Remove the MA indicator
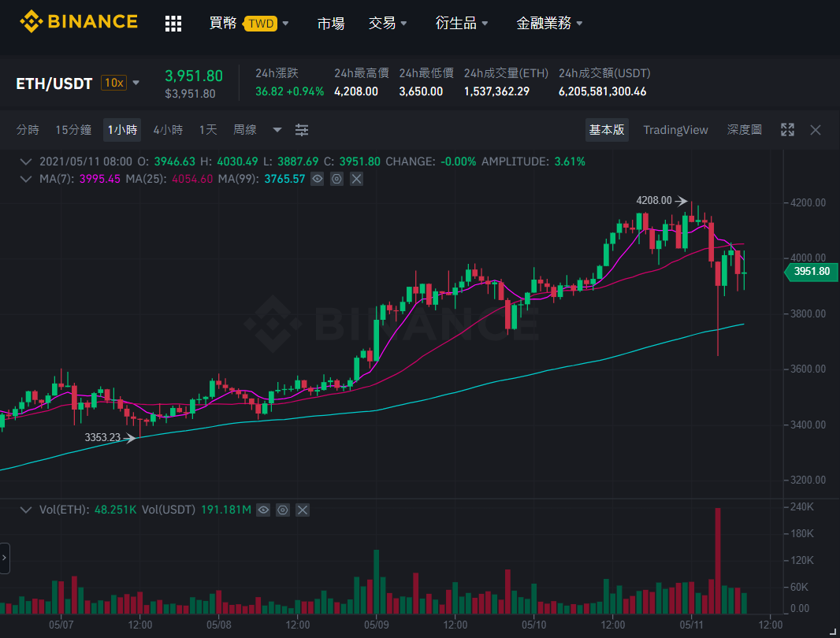Image resolution: width=840 pixels, height=638 pixels. click(x=356, y=179)
